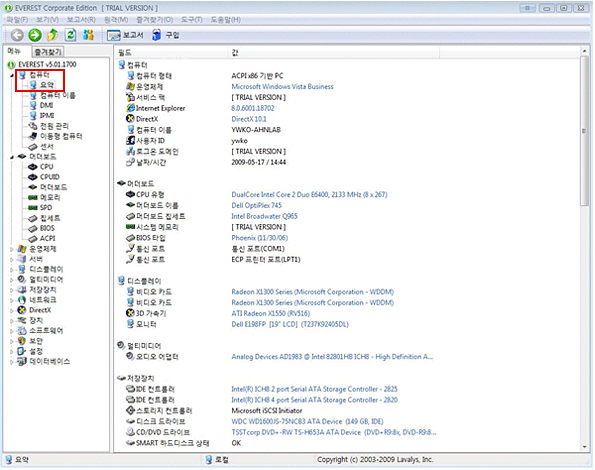
Task: Open the Dell OptiPlex 745 link
Action: (x=257, y=206)
